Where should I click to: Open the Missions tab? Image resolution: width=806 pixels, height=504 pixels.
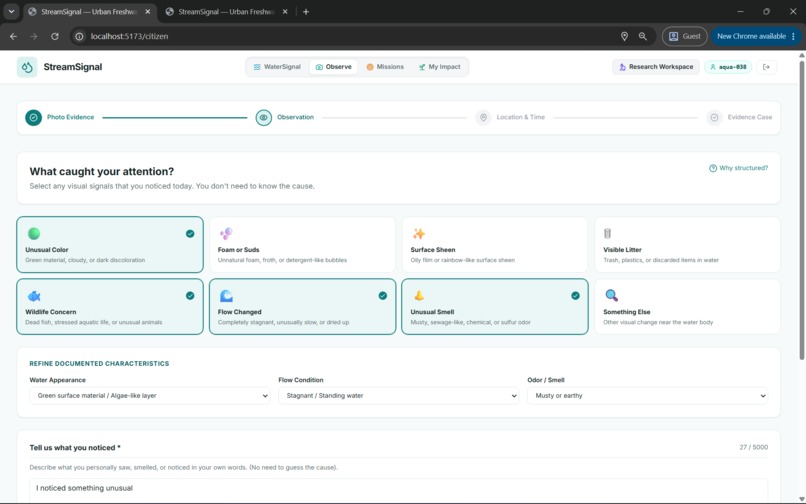click(385, 67)
